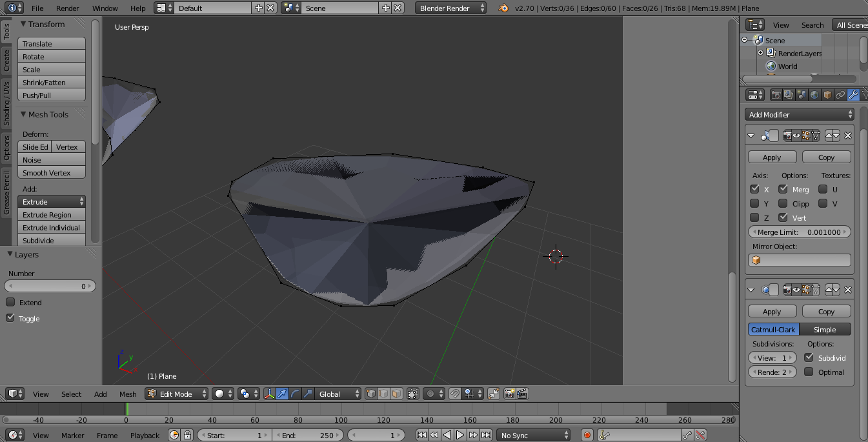Enable the U textures checkbox

click(x=823, y=189)
